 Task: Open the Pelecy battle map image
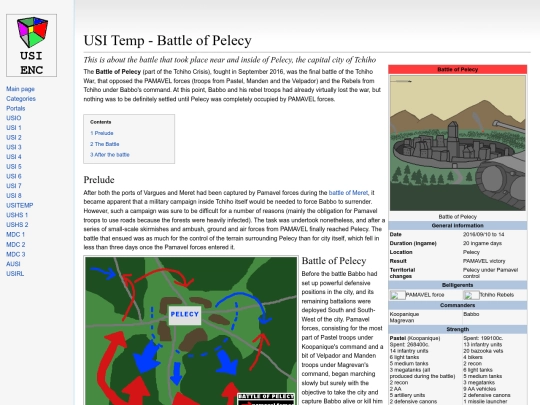click(x=191, y=331)
